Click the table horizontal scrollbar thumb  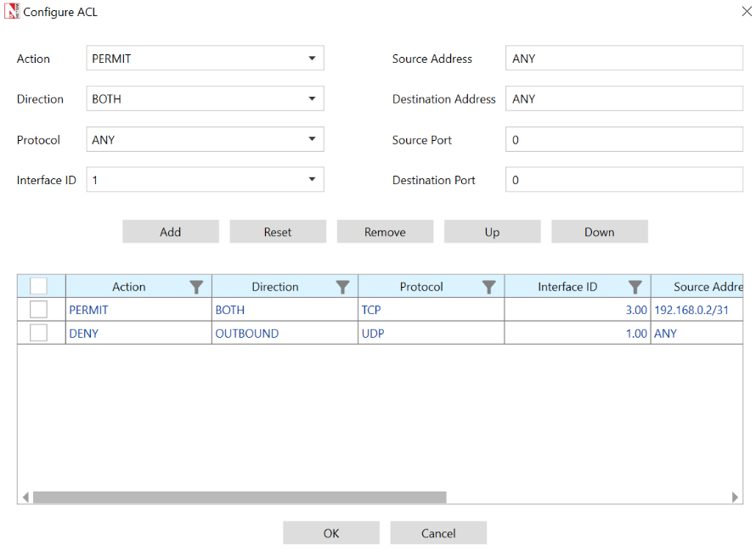coord(239,497)
